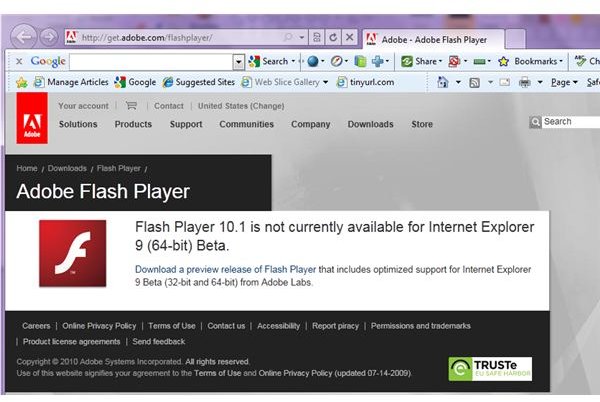Expand the Bookmarks dropdown arrow

[561, 61]
